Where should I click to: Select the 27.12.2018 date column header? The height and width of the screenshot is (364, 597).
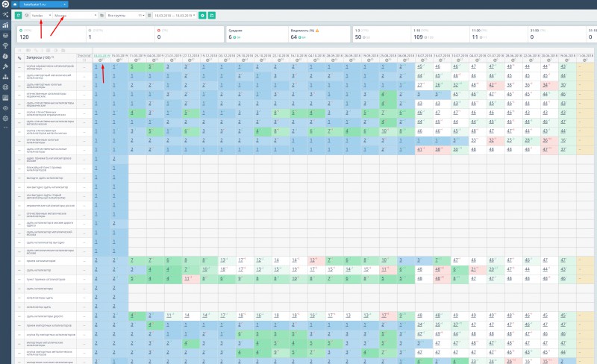pyautogui.click(x=191, y=56)
